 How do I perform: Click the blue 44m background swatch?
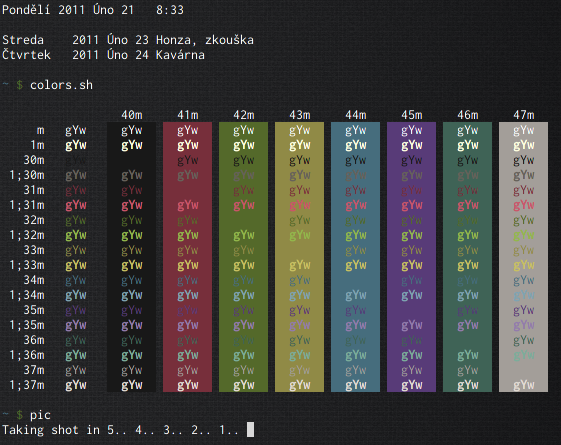[356, 257]
